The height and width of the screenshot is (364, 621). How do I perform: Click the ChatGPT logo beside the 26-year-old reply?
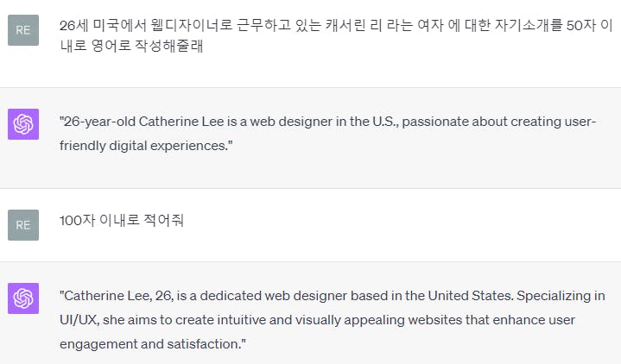[x=22, y=124]
